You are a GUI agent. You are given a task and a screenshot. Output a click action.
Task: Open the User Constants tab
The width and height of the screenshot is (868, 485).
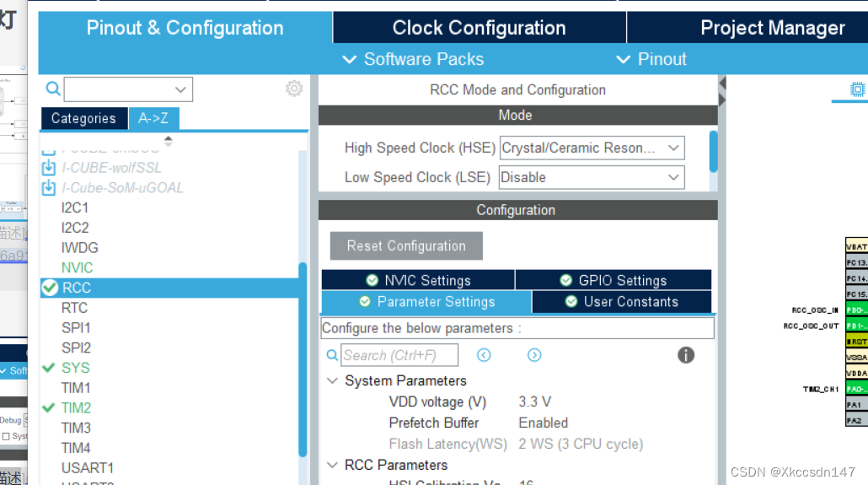[x=622, y=301]
